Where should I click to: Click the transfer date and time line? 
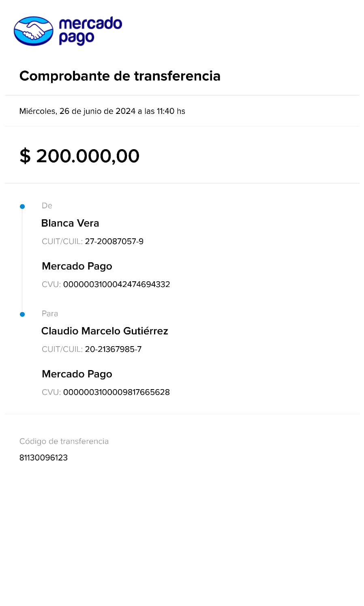[x=102, y=111]
